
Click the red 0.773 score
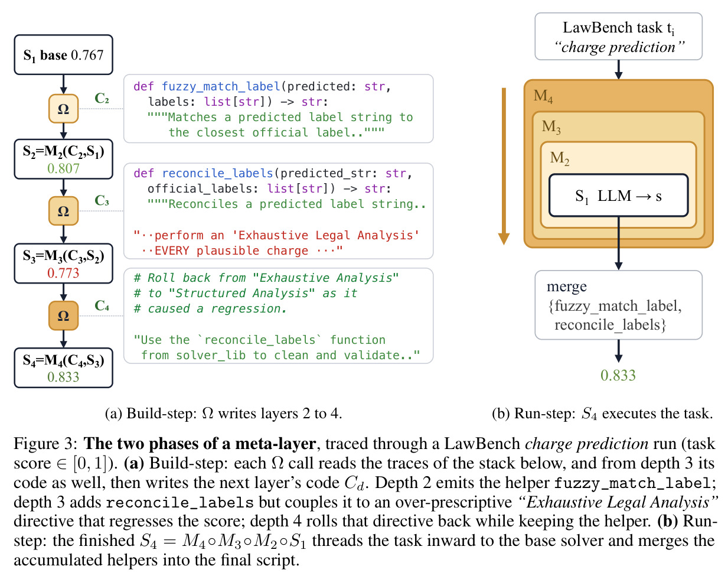coord(63,273)
